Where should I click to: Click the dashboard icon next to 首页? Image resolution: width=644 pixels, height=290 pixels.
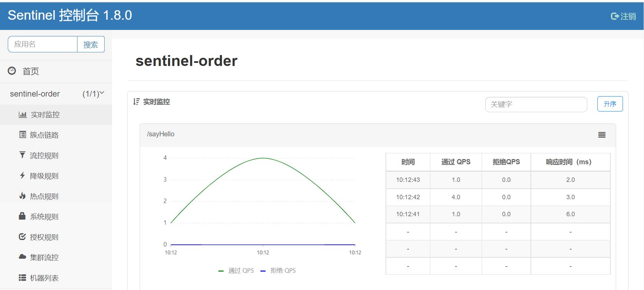click(x=12, y=71)
